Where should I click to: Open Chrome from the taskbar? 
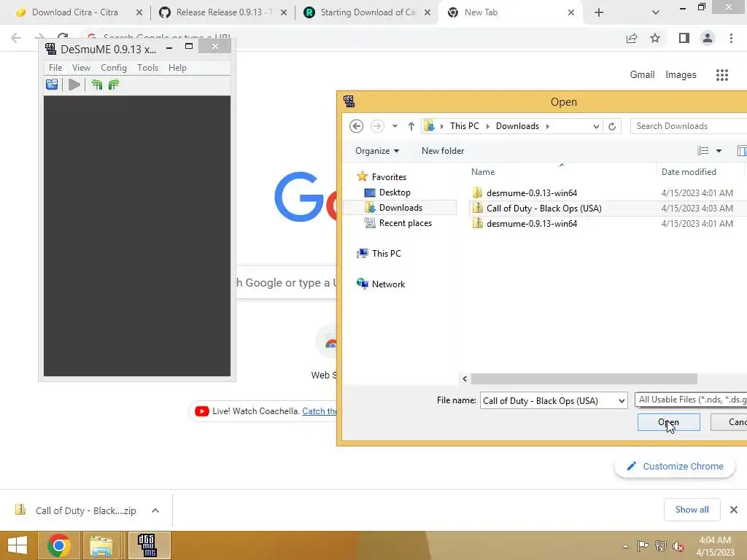tap(59, 545)
